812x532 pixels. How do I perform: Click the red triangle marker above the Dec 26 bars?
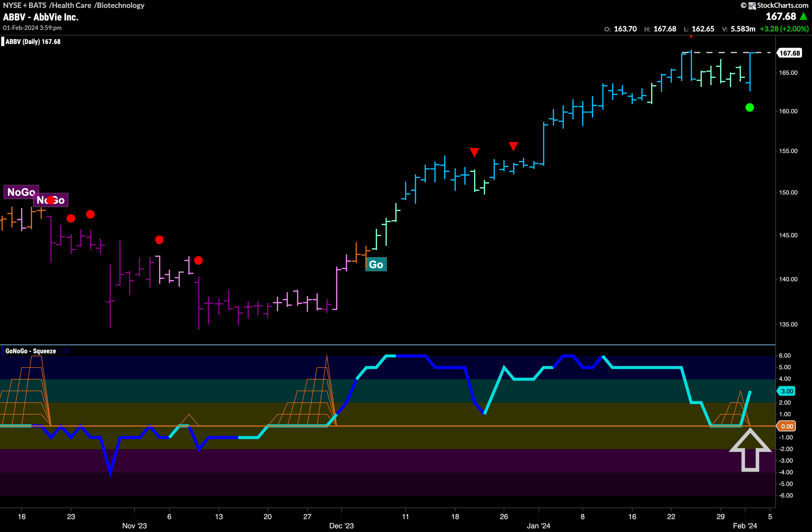(x=513, y=146)
